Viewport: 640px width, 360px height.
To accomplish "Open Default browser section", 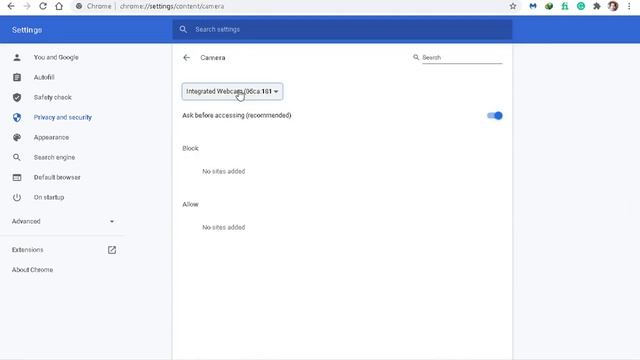I will pyautogui.click(x=57, y=178).
